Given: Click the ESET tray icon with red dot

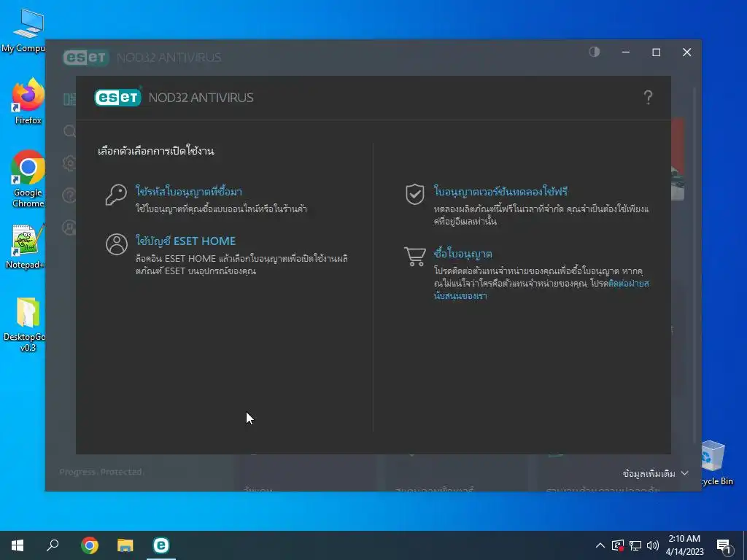Looking at the screenshot, I should pyautogui.click(x=618, y=545).
